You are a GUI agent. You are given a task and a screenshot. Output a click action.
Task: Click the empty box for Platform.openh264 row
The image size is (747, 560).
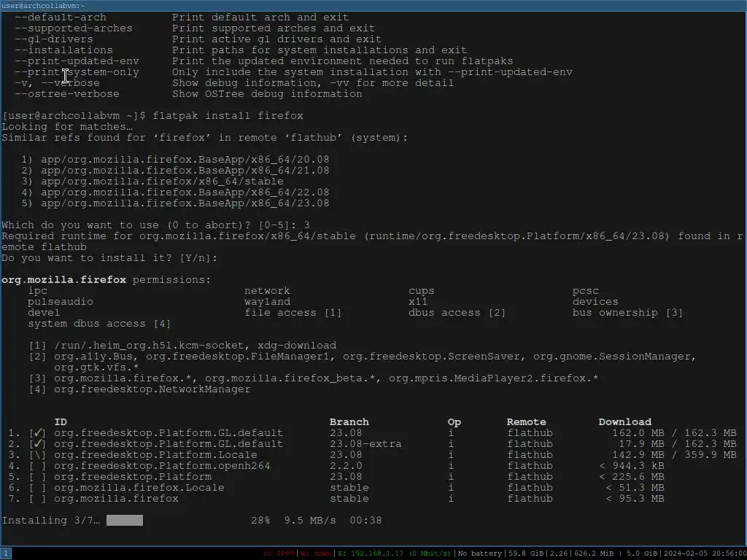coord(37,466)
